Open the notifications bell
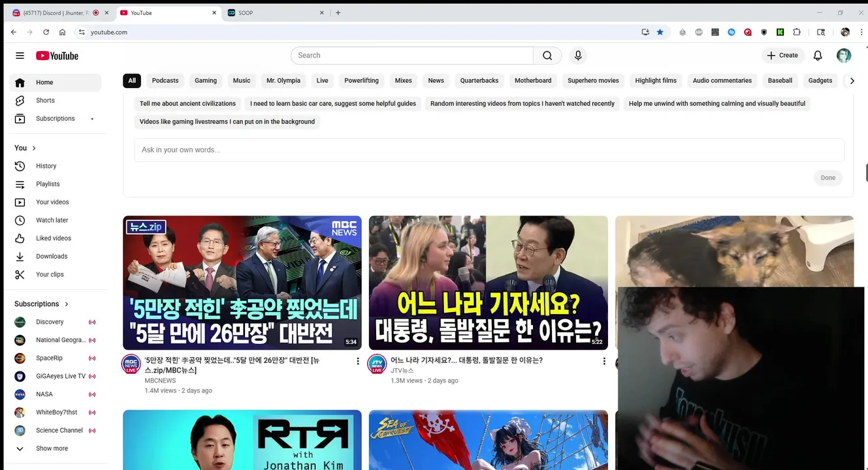Image resolution: width=868 pixels, height=470 pixels. 818,55
